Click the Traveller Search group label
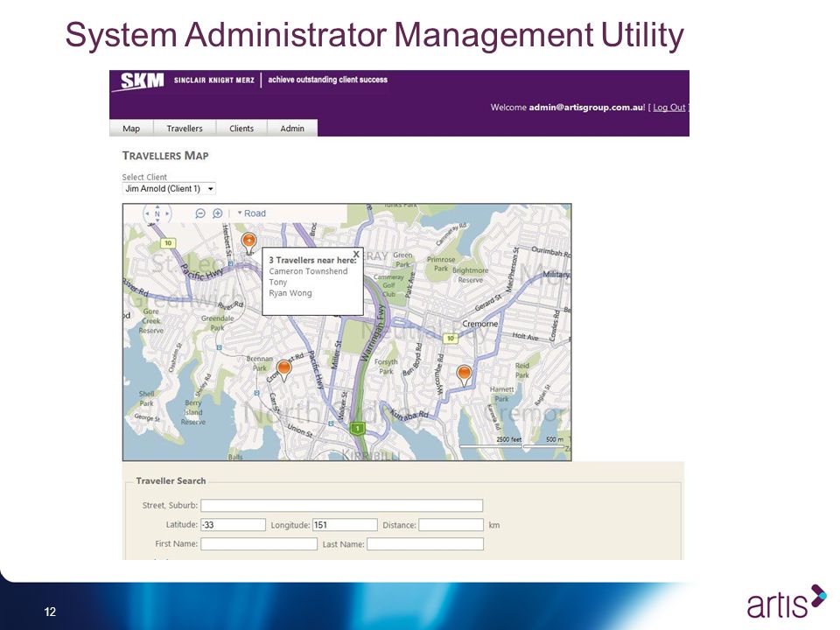The image size is (840, 630). coord(171,480)
